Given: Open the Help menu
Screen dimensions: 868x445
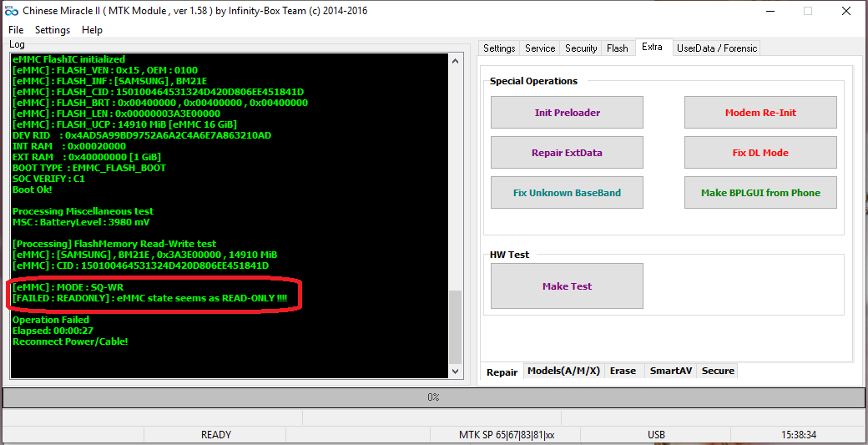Looking at the screenshot, I should pos(92,30).
